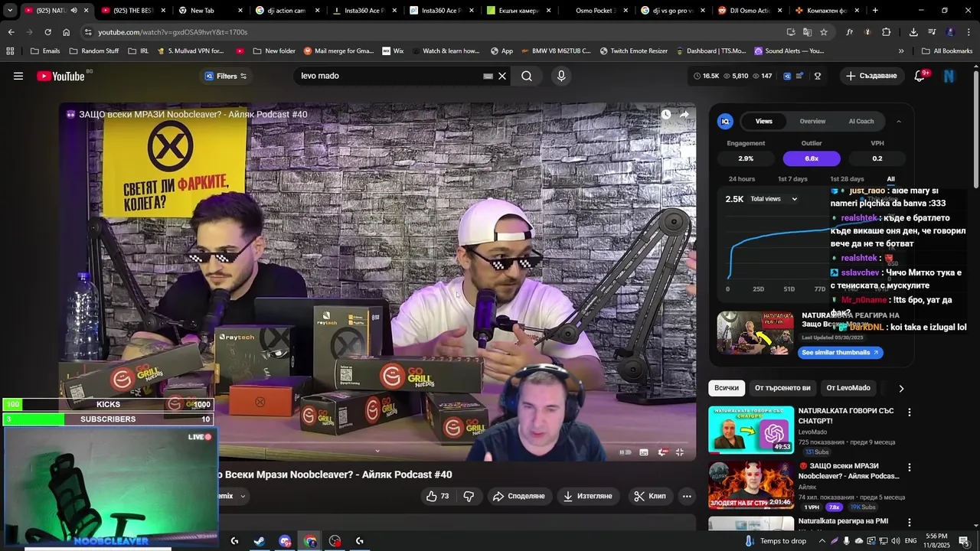Open the Filters toggle button
Viewport: 980px width, 551px height.
pos(226,76)
